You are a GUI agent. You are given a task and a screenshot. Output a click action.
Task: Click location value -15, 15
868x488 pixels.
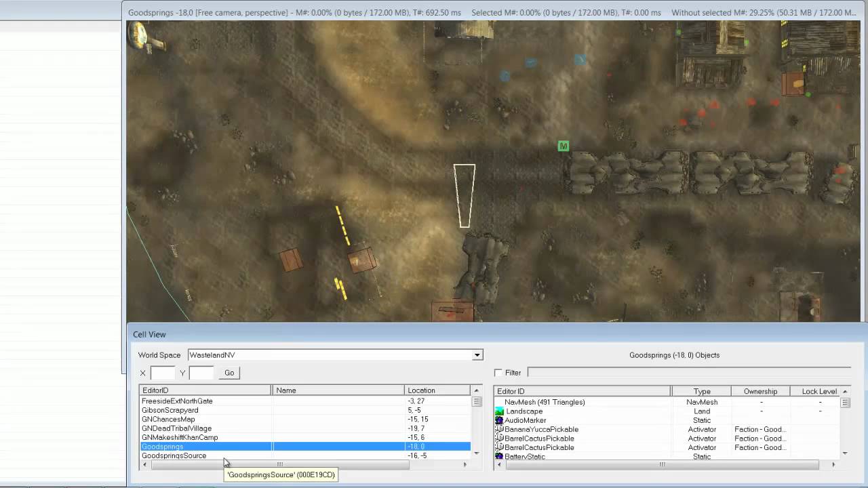(418, 420)
